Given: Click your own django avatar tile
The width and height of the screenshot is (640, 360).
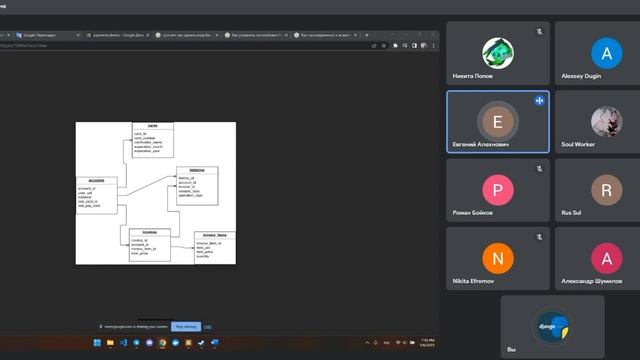Looking at the screenshot, I should (x=553, y=327).
